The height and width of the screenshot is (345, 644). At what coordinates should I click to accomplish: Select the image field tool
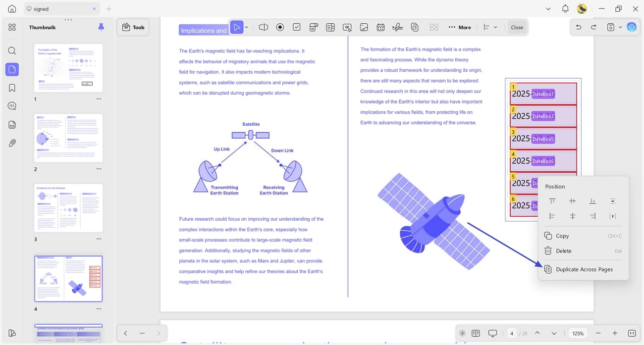point(364,27)
